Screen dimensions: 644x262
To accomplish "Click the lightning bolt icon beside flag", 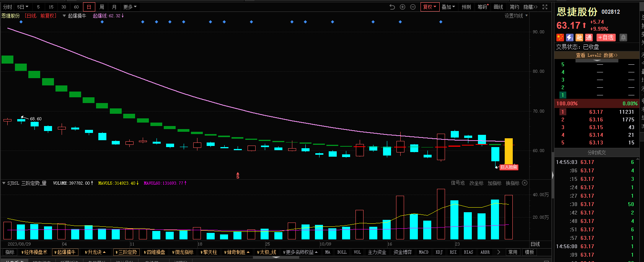I will pyautogui.click(x=570, y=37).
